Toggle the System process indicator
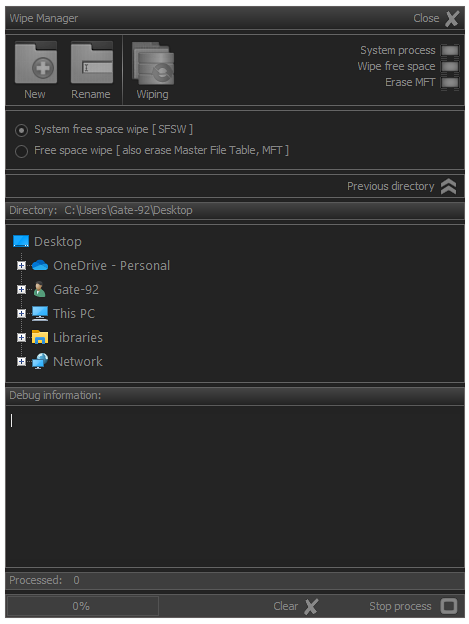 coord(450,51)
